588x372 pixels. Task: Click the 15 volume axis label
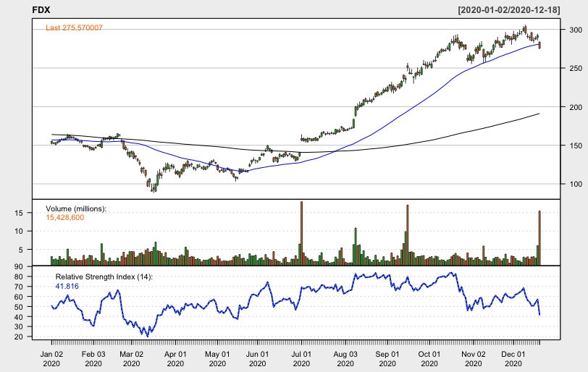point(19,213)
